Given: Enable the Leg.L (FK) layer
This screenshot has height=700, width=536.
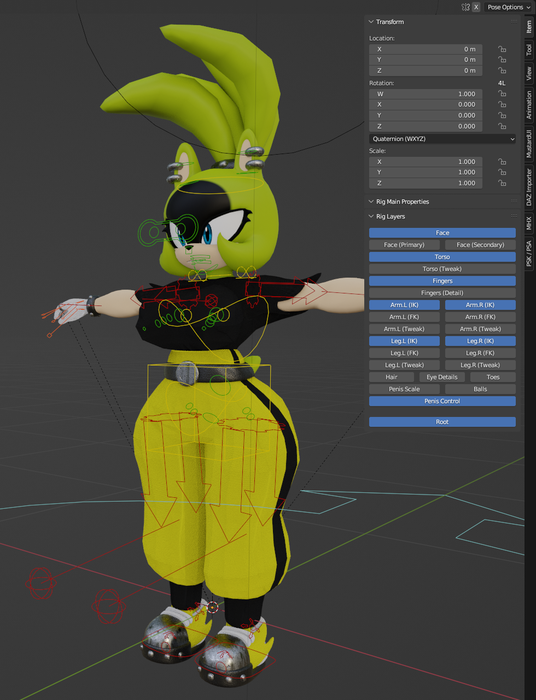Looking at the screenshot, I should click(404, 353).
